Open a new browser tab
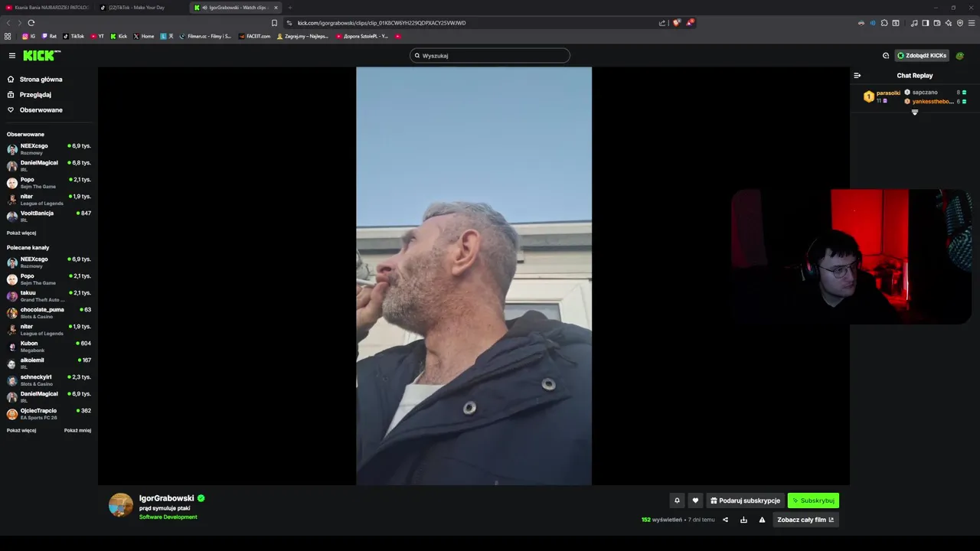The width and height of the screenshot is (980, 551). pyautogui.click(x=289, y=8)
